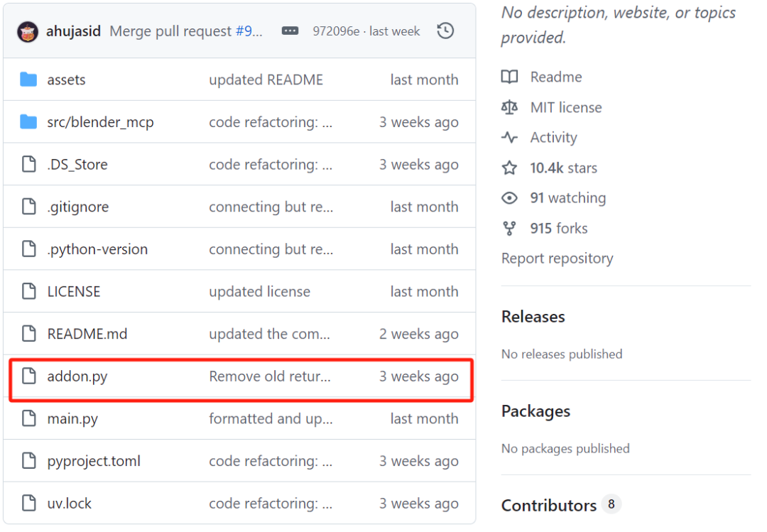Click the Readme book icon
This screenshot has height=532, width=767.
(509, 77)
